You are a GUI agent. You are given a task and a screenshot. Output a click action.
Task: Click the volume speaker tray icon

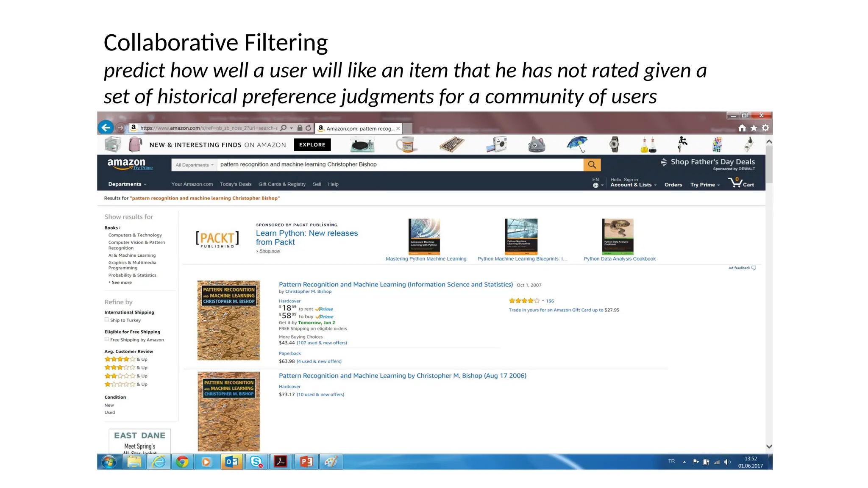coord(727,462)
